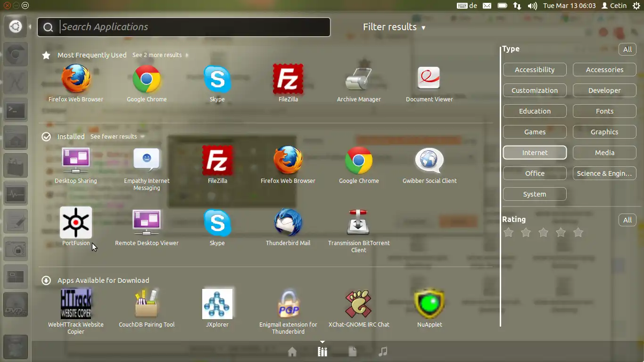Collapse Installed with See fewer results
Image resolution: width=644 pixels, height=362 pixels.
pyautogui.click(x=117, y=137)
